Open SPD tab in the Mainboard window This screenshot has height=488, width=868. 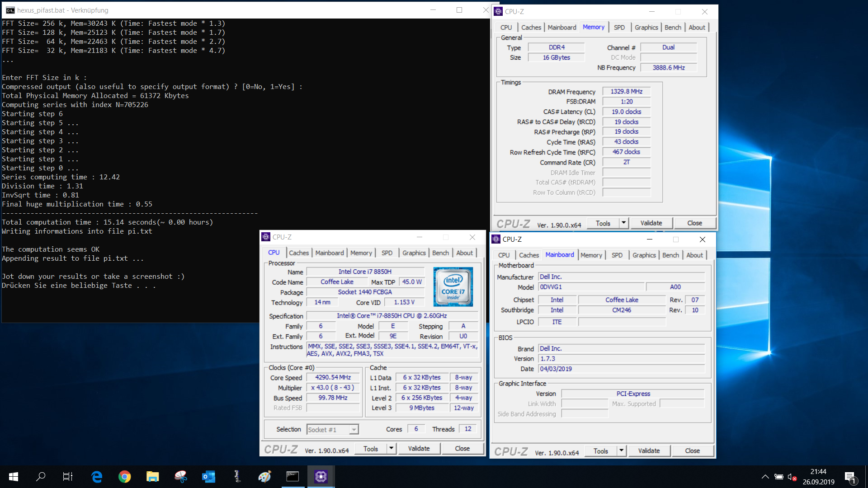[x=617, y=255]
